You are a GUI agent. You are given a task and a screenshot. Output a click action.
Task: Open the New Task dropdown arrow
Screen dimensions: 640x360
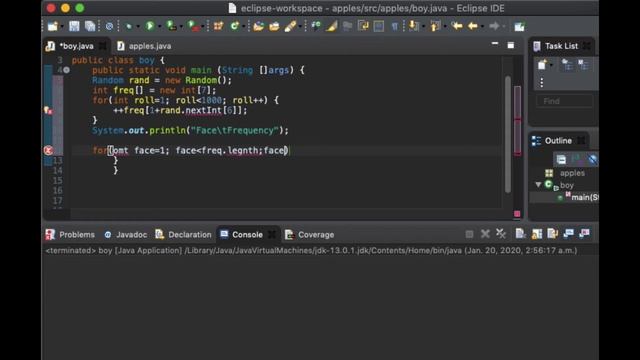point(551,65)
